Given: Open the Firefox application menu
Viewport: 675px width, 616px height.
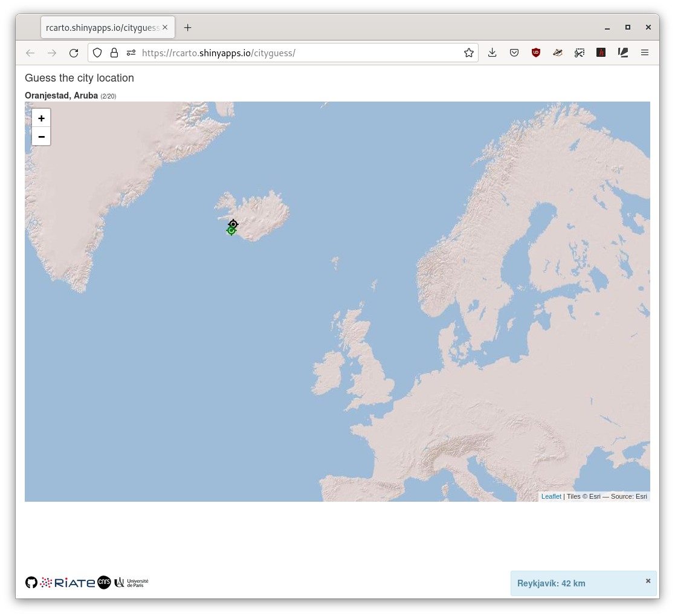Looking at the screenshot, I should coord(645,53).
